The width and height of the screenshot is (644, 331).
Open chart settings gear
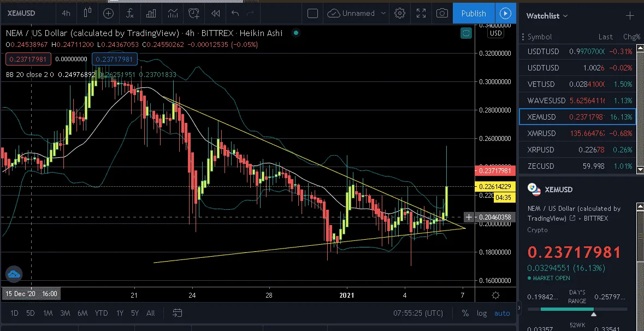click(400, 13)
